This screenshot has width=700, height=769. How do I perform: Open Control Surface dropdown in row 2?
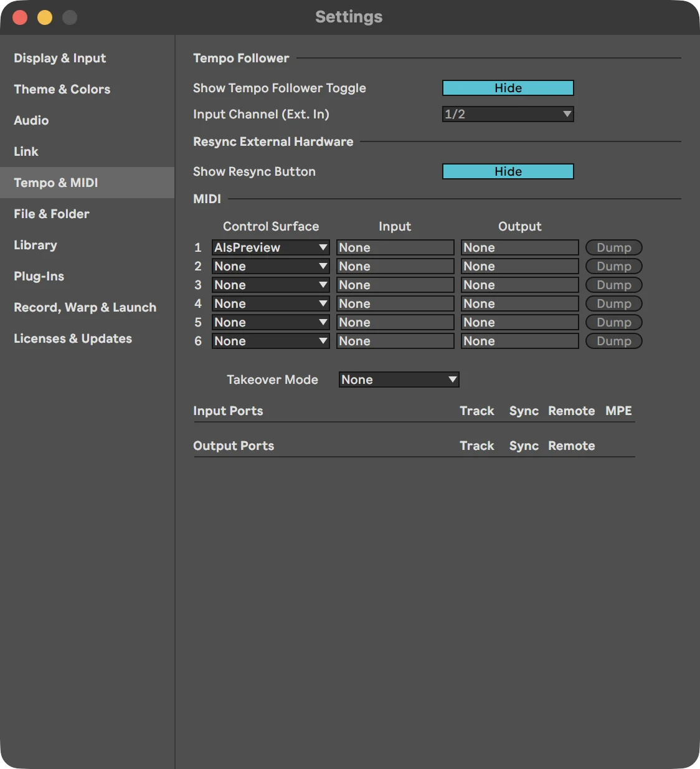271,266
